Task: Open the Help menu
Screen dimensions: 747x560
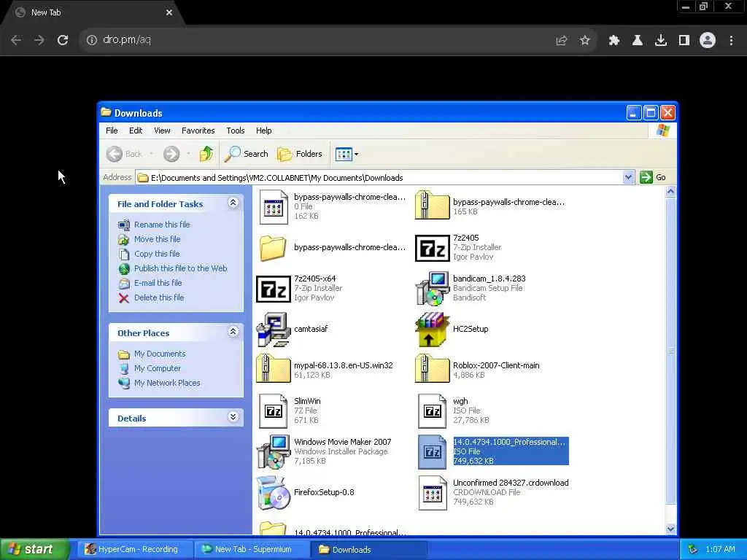Action: 263,131
